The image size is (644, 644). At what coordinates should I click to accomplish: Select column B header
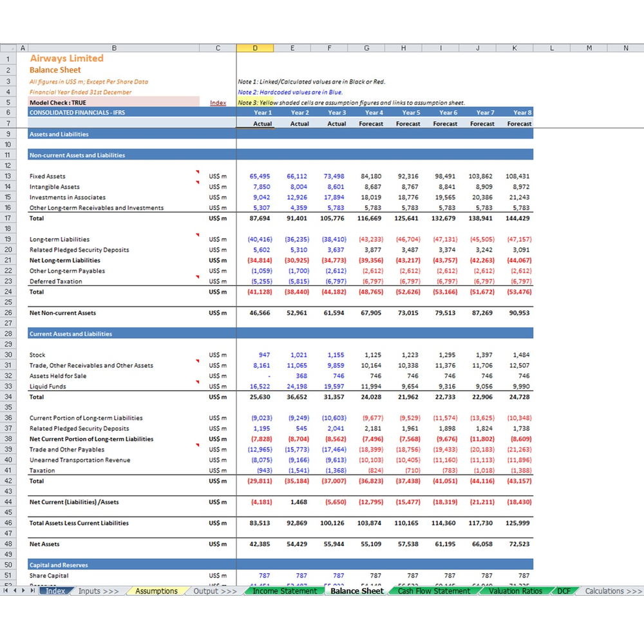tap(114, 48)
